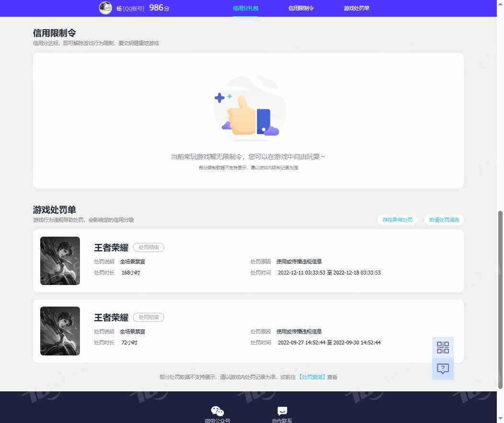
Task: Click the game thumbnail of the 72小时 penalty
Action: pos(60,331)
